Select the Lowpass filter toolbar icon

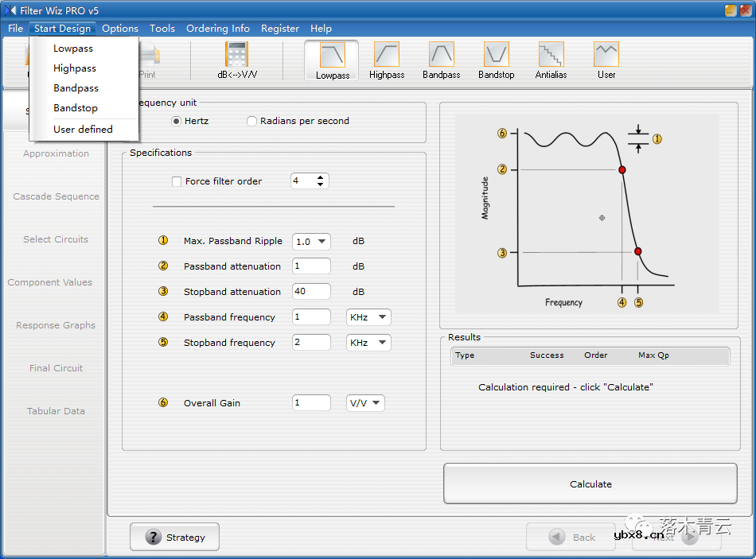332,60
